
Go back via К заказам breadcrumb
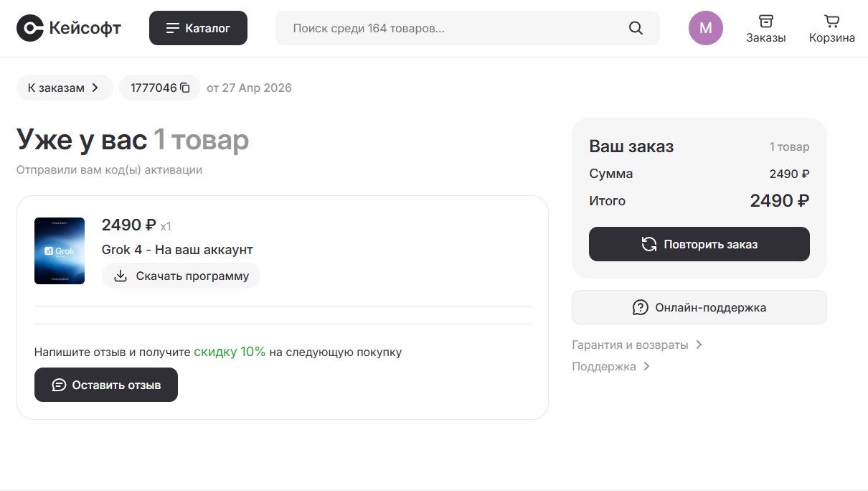[64, 88]
